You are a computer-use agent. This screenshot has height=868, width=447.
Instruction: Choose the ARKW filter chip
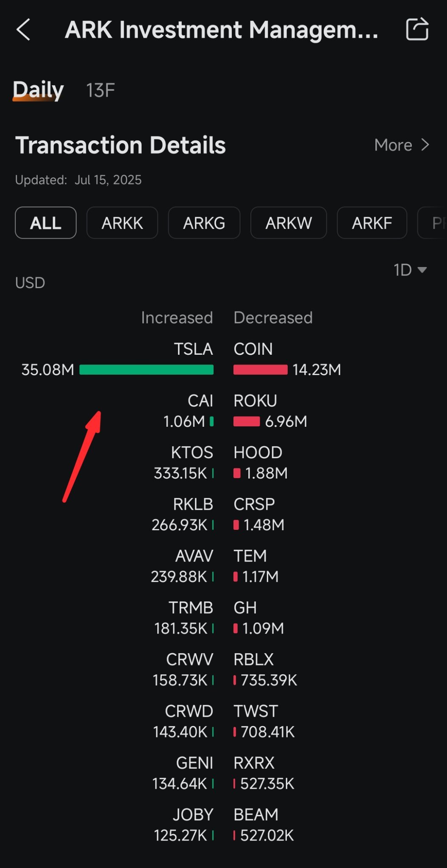click(289, 223)
